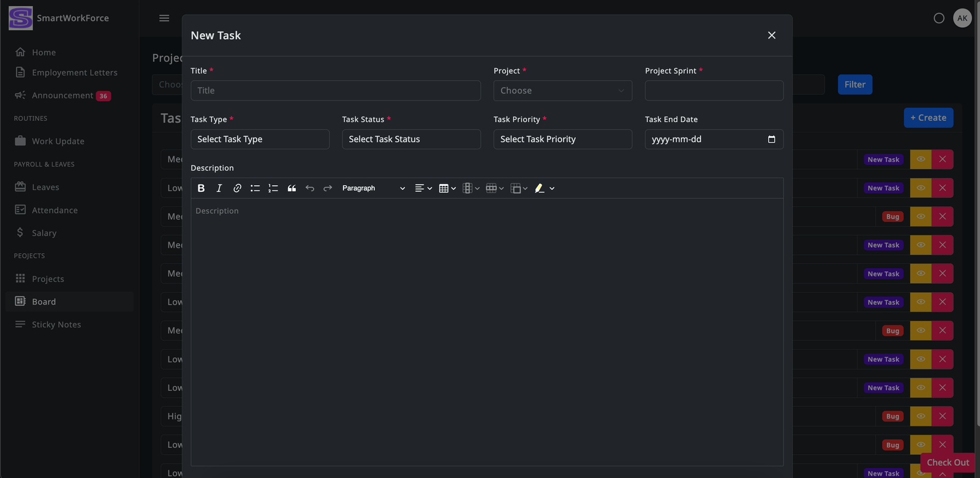Screen dimensions: 980x478
Task: Open the Project 'Choose' dropdown
Action: 562,91
